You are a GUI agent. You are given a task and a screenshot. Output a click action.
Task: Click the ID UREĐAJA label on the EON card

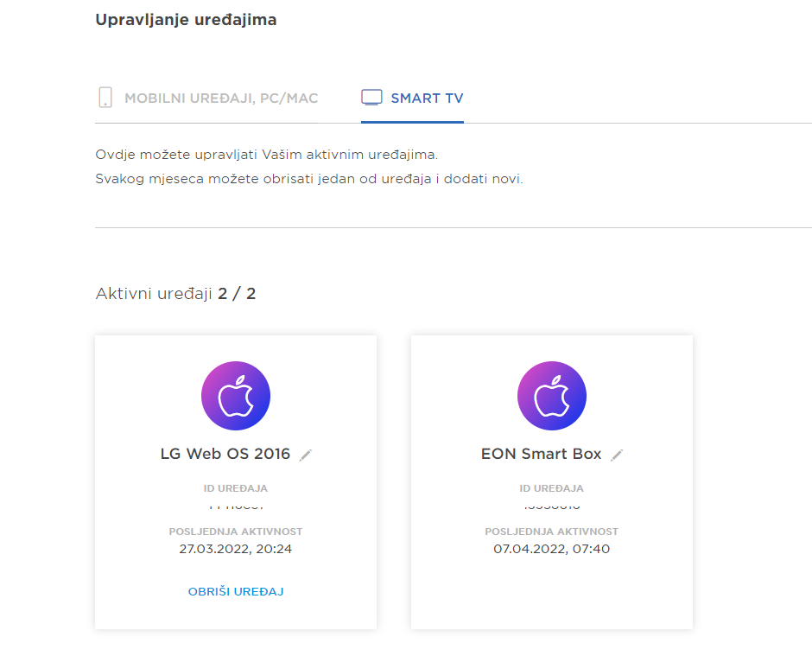[552, 488]
